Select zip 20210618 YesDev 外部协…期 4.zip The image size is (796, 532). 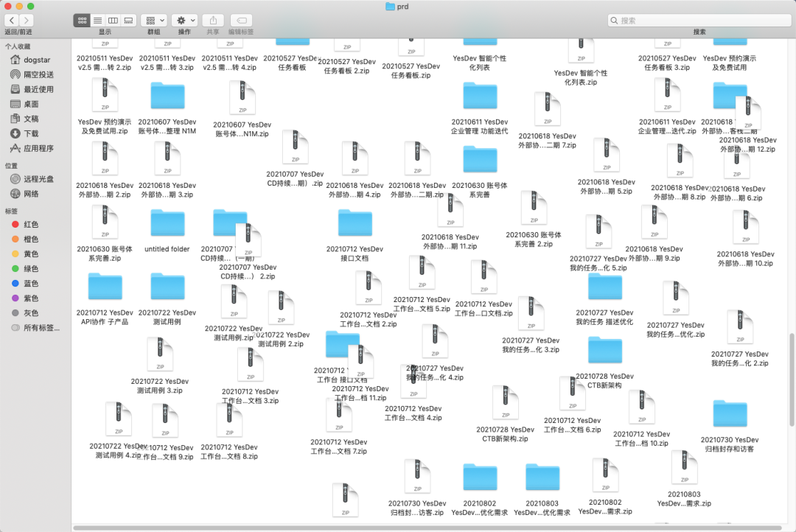coord(355,159)
